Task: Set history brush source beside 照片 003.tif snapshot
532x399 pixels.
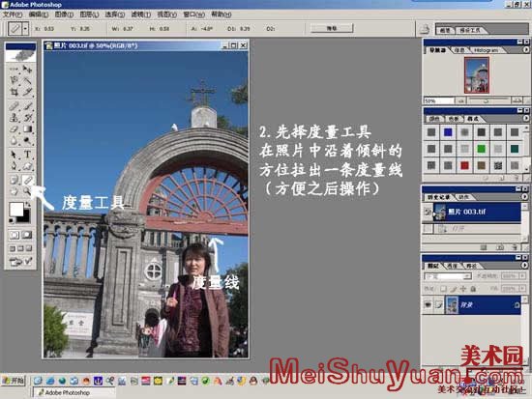Action: (x=428, y=212)
